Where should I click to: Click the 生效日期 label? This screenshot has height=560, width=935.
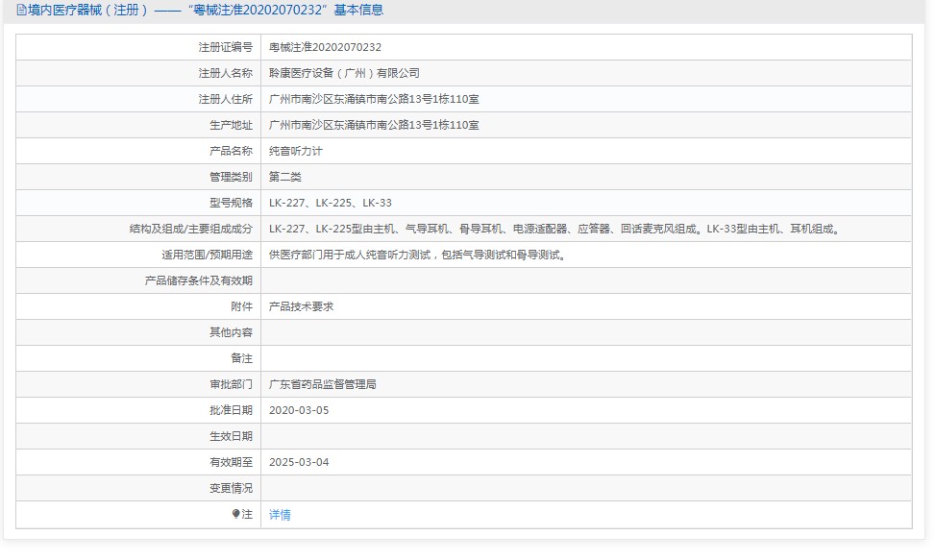tap(231, 436)
